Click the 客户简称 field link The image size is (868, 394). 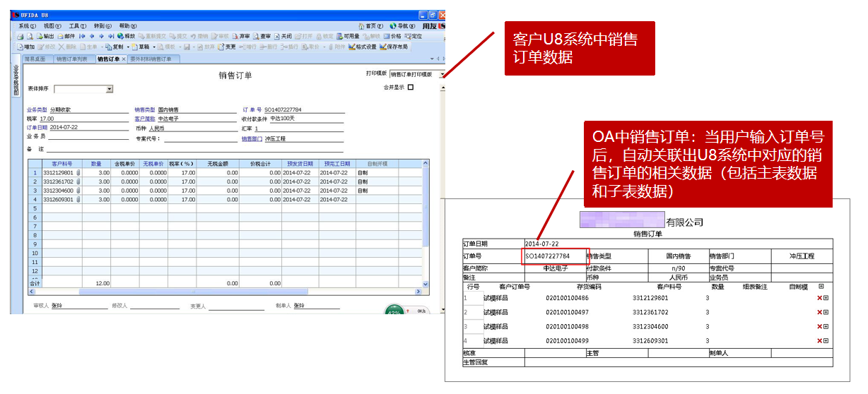pos(144,119)
